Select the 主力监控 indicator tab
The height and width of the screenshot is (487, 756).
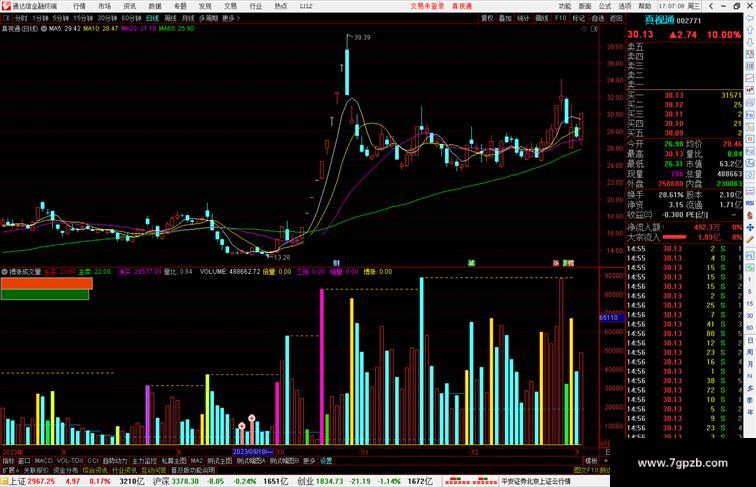click(144, 461)
